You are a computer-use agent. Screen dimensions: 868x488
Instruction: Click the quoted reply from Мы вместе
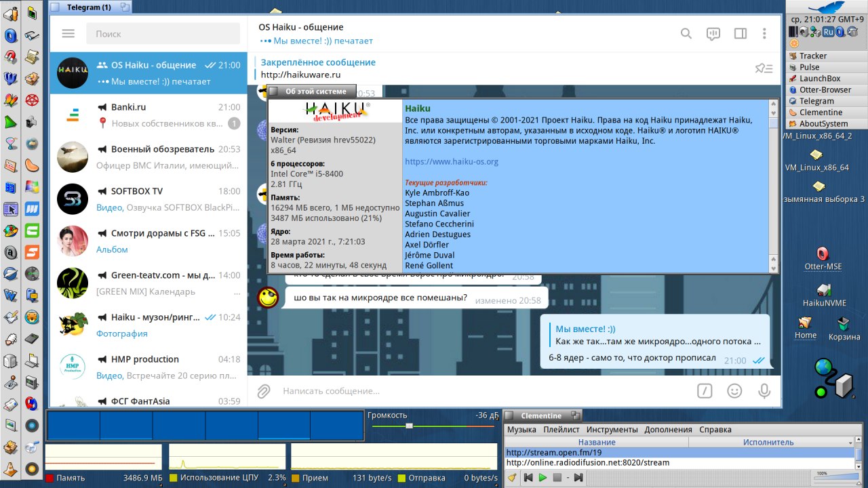(x=655, y=335)
